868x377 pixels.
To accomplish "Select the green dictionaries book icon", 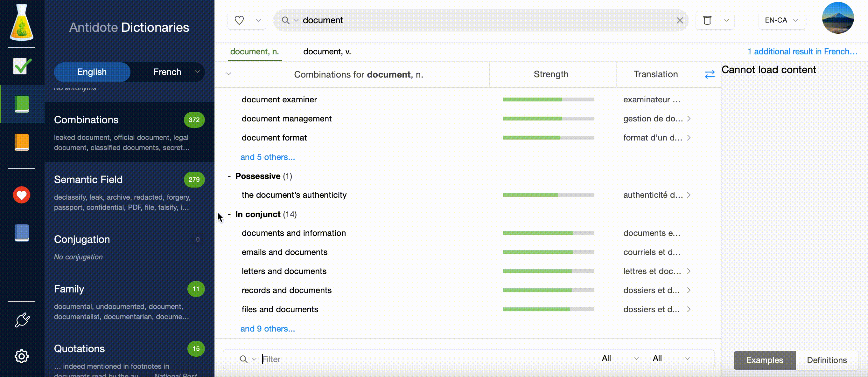I will 22,104.
